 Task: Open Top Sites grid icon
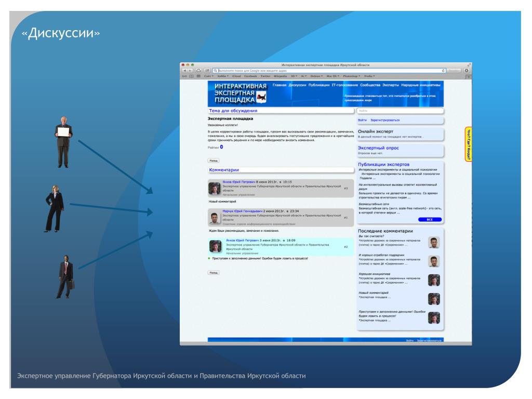point(198,76)
